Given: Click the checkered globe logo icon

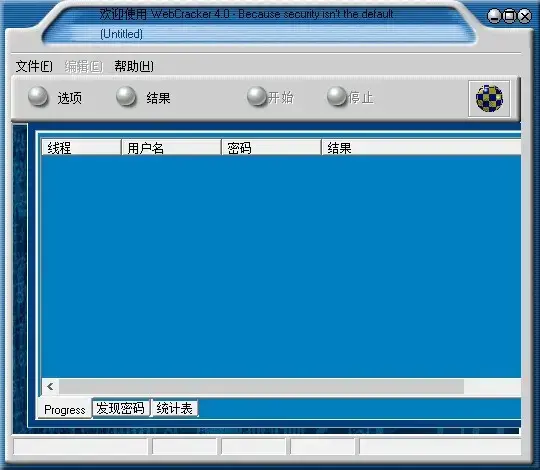Looking at the screenshot, I should coord(489,98).
